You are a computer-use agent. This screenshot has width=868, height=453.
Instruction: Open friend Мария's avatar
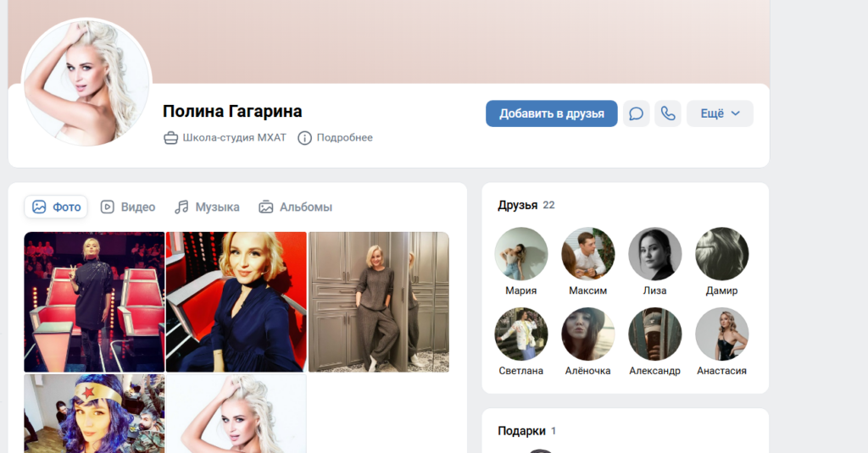point(521,254)
